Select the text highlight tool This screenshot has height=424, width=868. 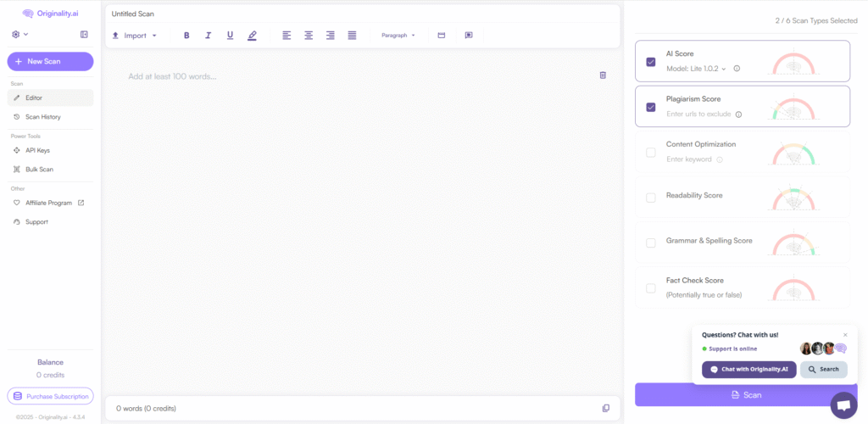(252, 36)
